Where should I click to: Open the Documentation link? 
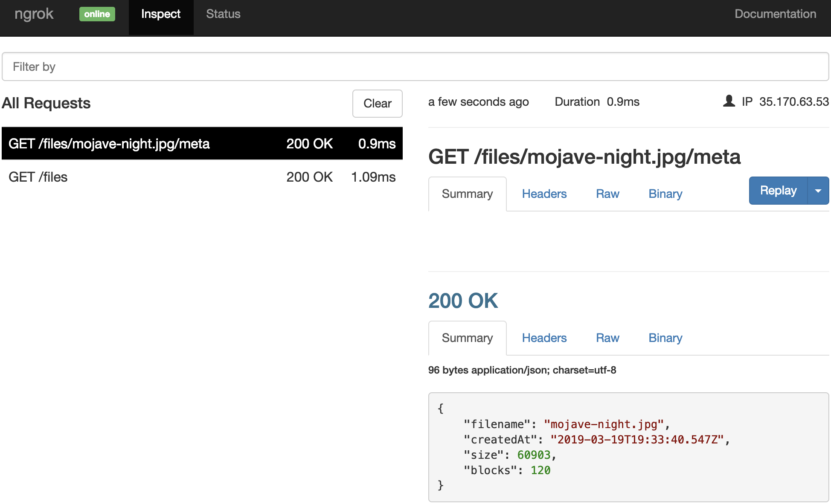[775, 14]
